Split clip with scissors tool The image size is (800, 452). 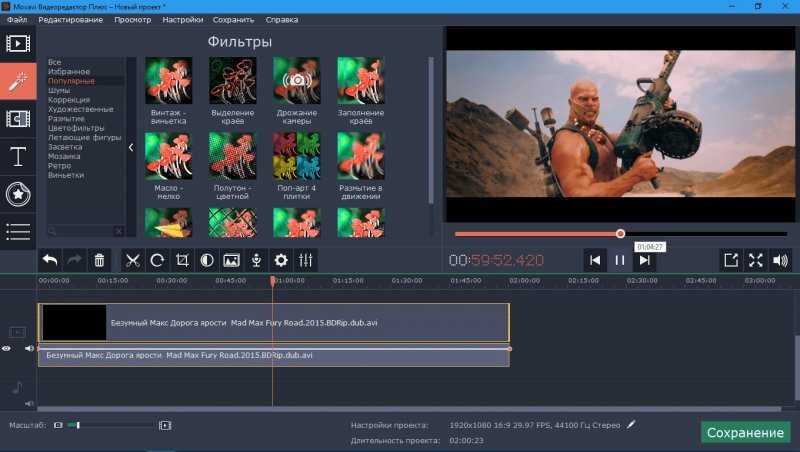pos(133,260)
